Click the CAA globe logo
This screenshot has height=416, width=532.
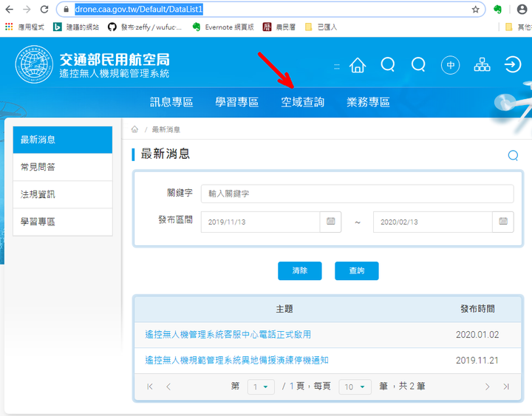(34, 64)
